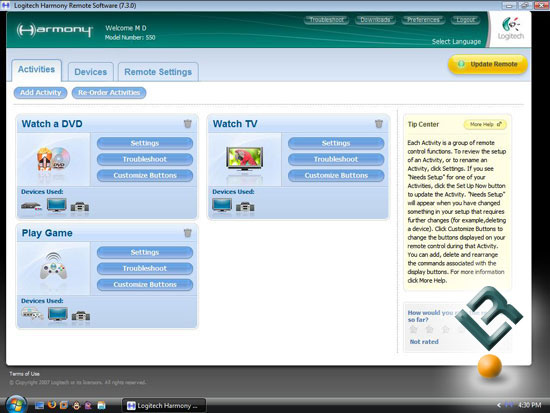Open Troubleshoot for Watch a DVD
The image size is (550, 413).
(145, 159)
